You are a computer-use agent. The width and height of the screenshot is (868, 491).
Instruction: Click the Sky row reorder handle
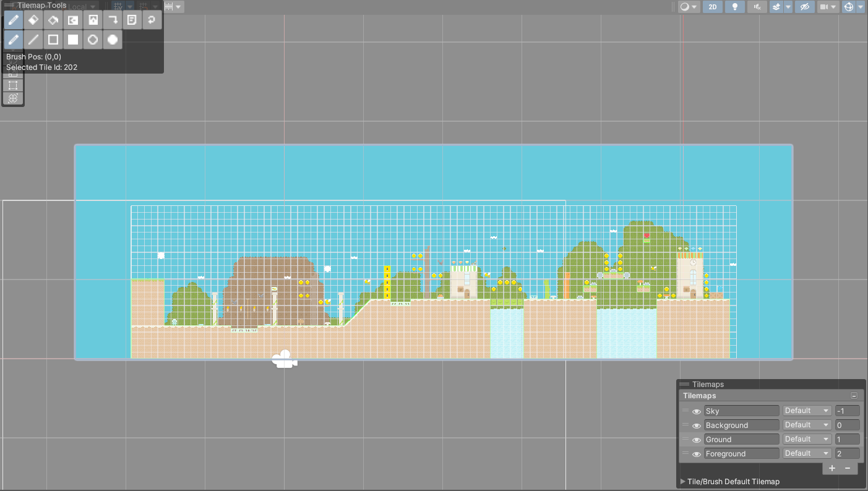pyautogui.click(x=685, y=411)
